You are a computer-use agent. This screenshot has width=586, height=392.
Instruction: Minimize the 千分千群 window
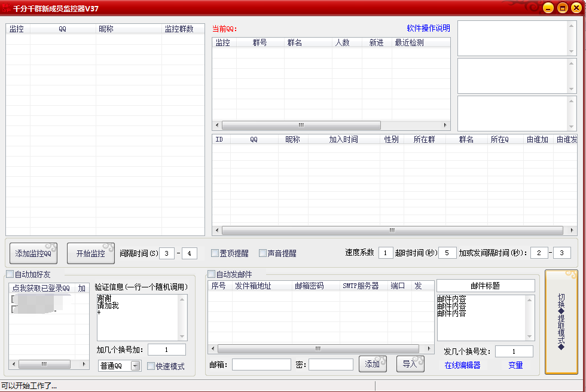click(x=548, y=8)
